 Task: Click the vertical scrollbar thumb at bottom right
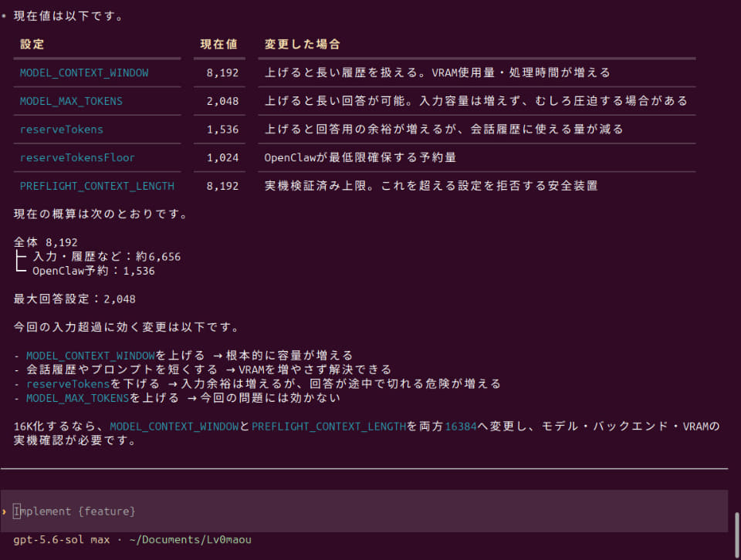click(x=736, y=535)
